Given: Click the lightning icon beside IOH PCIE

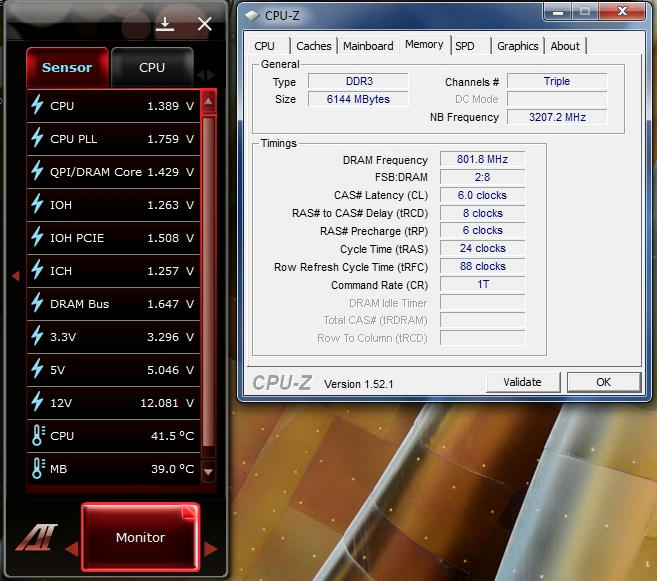Looking at the screenshot, I should 37,237.
